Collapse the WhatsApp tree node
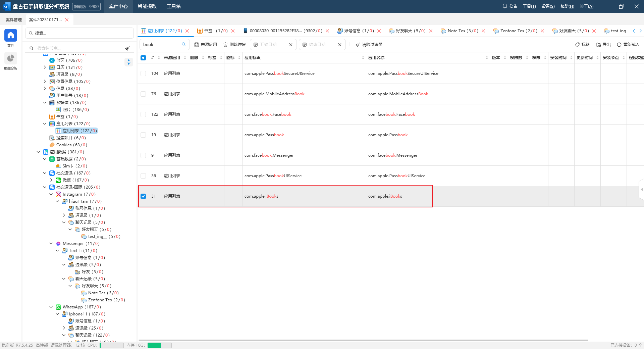 [x=51, y=307]
